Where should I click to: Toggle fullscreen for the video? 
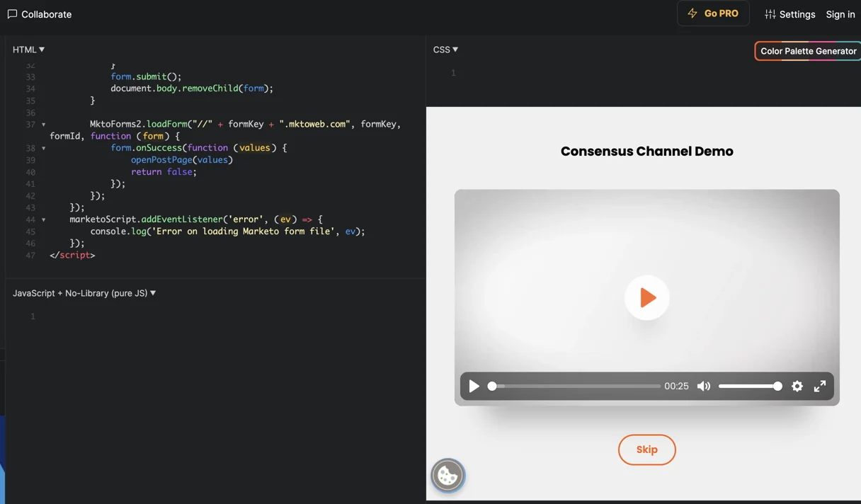point(820,386)
